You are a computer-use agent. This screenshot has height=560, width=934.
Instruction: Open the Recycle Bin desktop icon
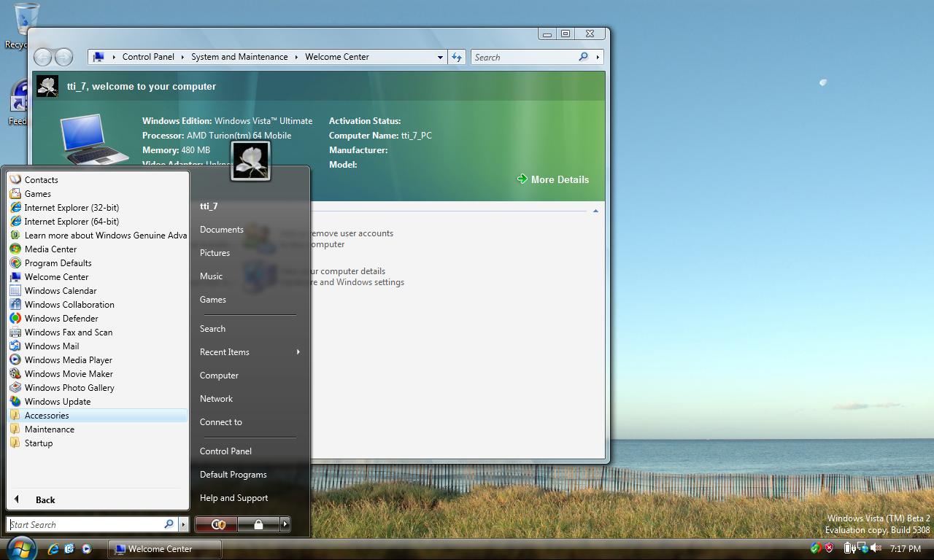26,25
